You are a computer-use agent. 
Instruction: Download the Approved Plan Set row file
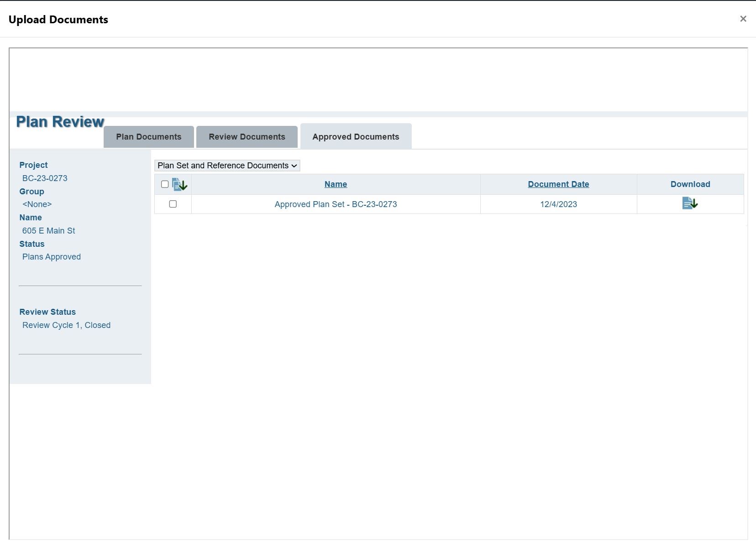(690, 203)
